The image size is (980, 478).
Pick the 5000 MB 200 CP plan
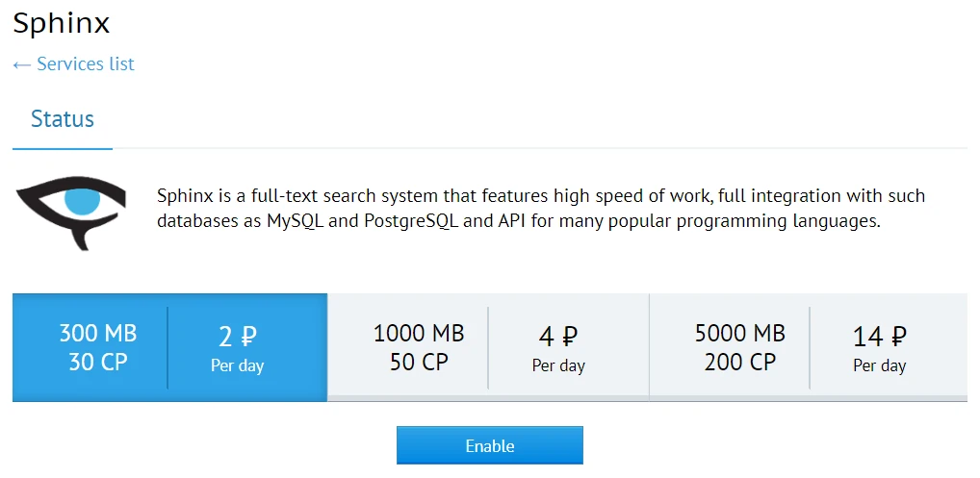tap(739, 347)
